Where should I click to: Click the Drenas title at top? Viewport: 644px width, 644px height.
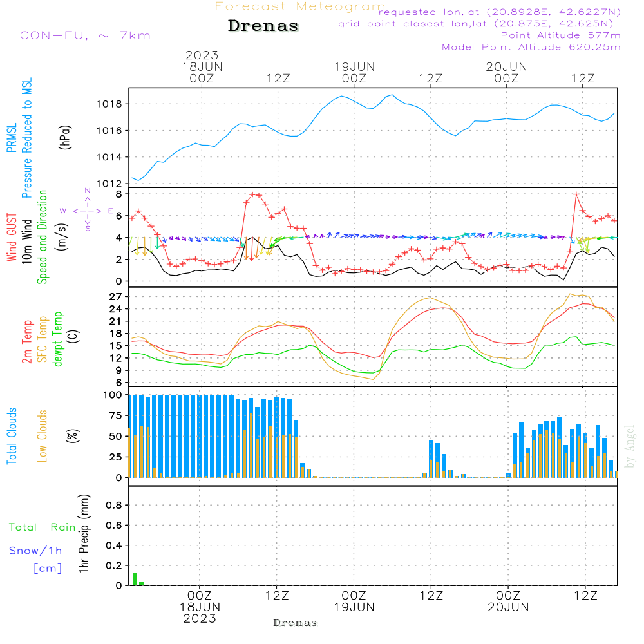point(263,26)
